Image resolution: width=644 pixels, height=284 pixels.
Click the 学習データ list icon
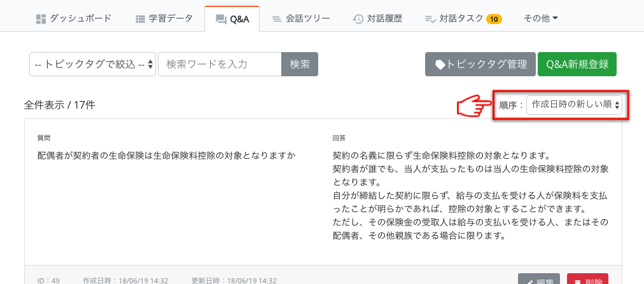tap(140, 19)
